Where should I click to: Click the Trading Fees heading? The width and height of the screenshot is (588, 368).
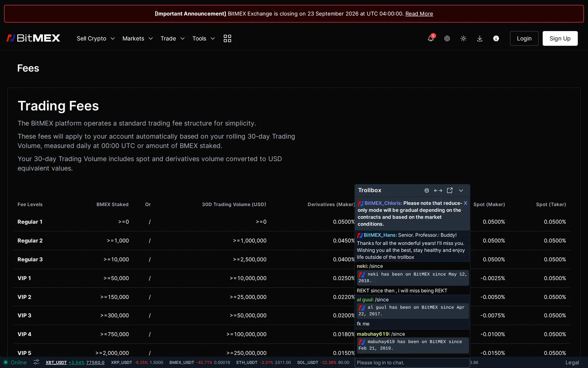[58, 106]
